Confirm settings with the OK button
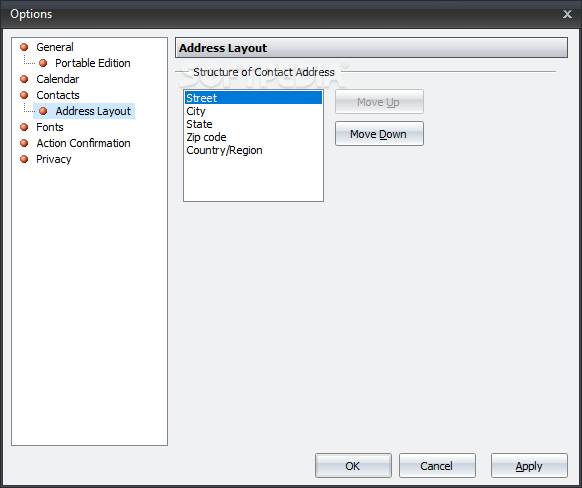Screen dimensions: 582x488 pos(353,466)
